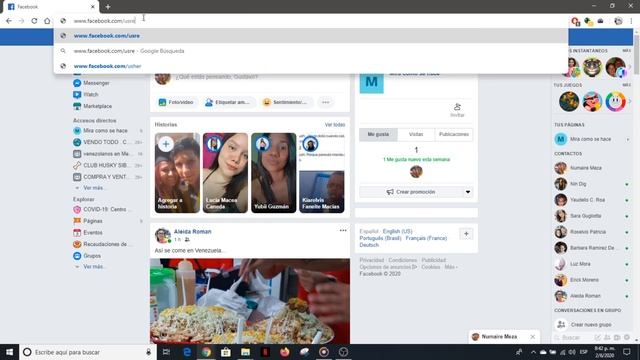Select the Me gusta tab
640x360 pixels.
(378, 134)
